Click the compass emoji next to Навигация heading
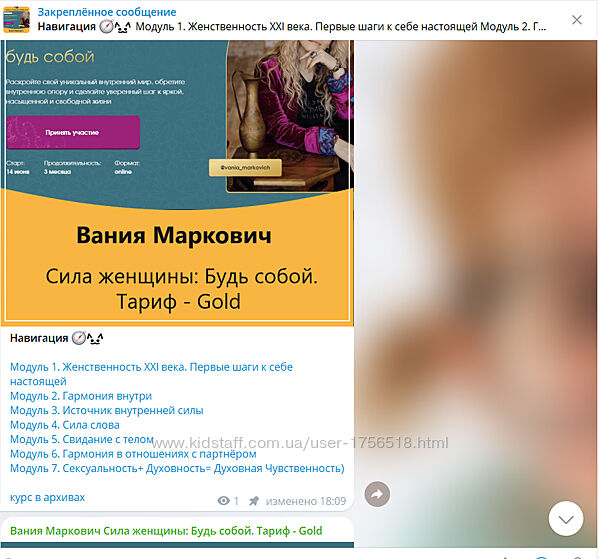The width and height of the screenshot is (600, 559). click(79, 339)
